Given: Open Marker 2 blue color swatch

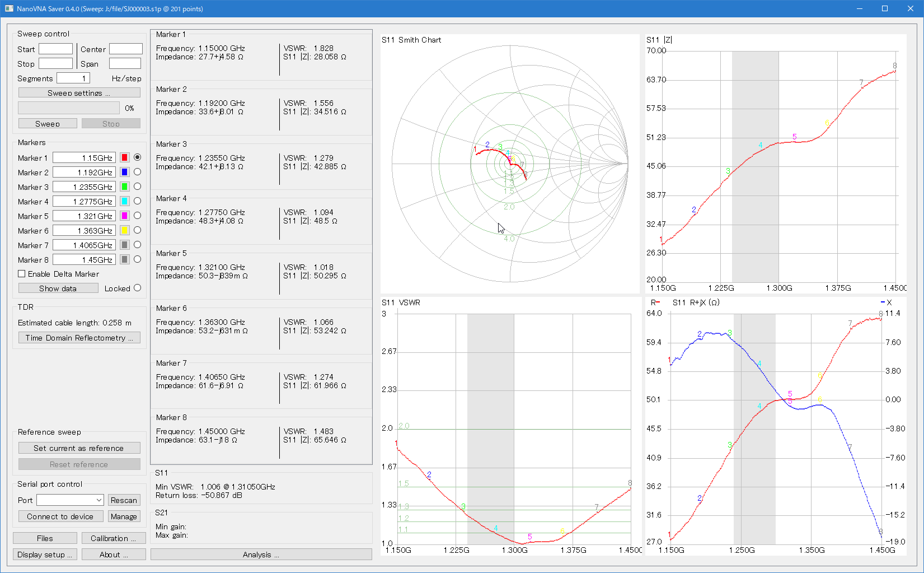Looking at the screenshot, I should (125, 172).
